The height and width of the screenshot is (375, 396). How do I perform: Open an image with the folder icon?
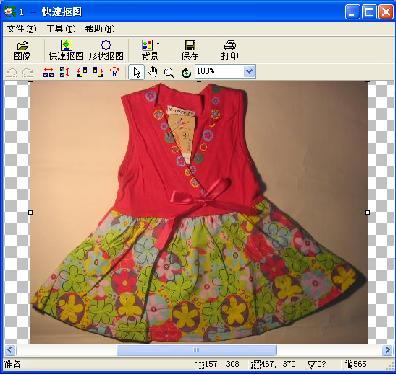pyautogui.click(x=22, y=50)
